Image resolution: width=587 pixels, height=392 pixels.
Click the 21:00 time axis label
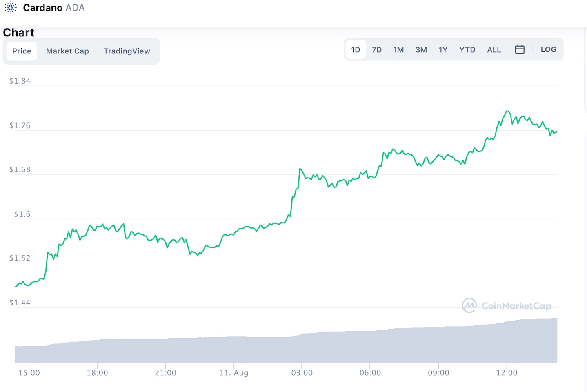(x=165, y=372)
